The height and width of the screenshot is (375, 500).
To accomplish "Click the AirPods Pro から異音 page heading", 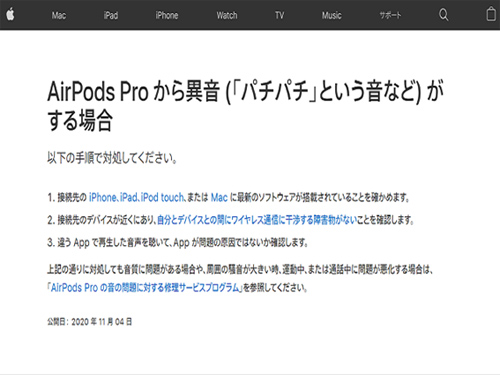I will pos(245,105).
